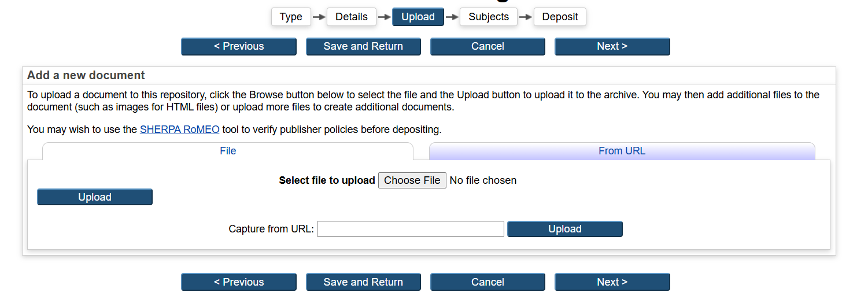Click the Choose File button
This screenshot has width=868, height=307.
[412, 180]
